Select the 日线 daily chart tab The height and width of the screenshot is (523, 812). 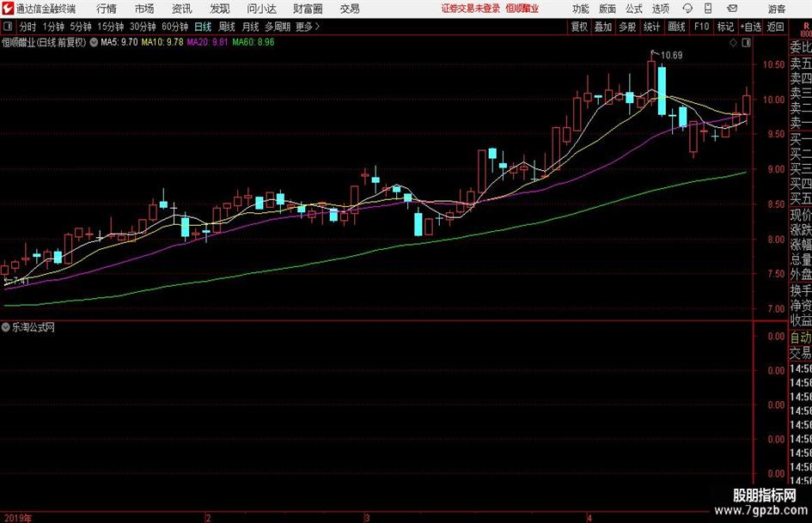(x=203, y=27)
